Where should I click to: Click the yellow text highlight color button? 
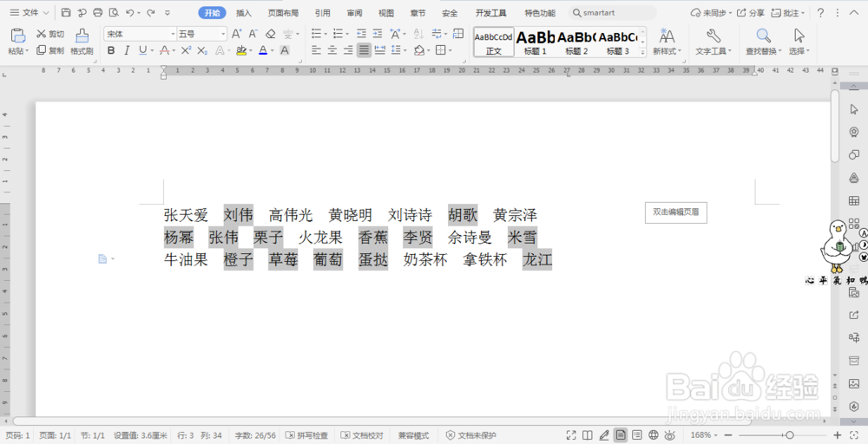241,50
